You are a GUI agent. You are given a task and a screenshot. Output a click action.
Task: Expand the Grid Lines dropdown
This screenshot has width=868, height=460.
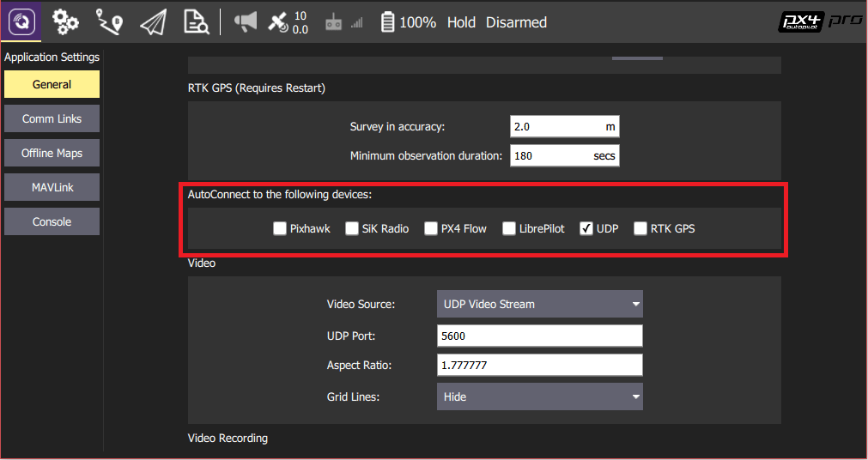click(x=539, y=396)
